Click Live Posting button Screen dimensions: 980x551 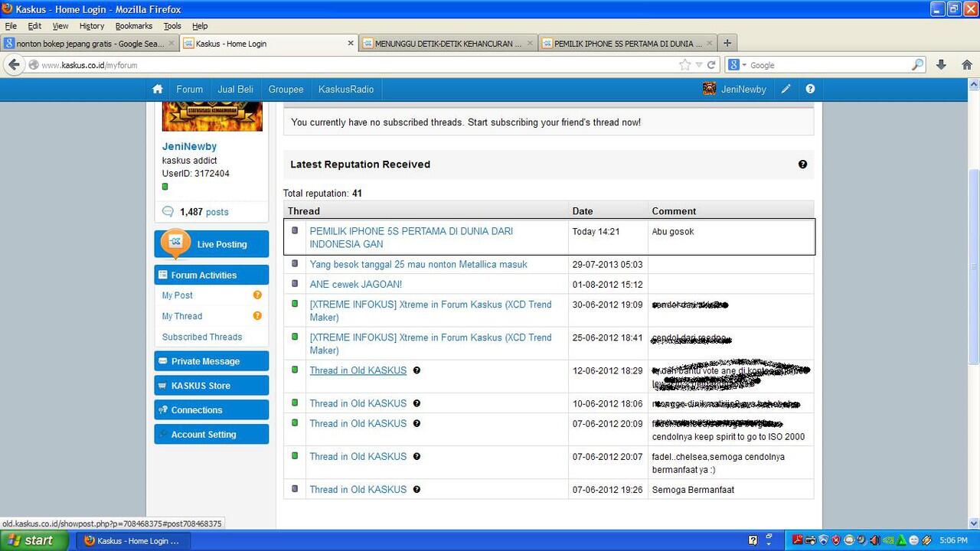pos(211,244)
